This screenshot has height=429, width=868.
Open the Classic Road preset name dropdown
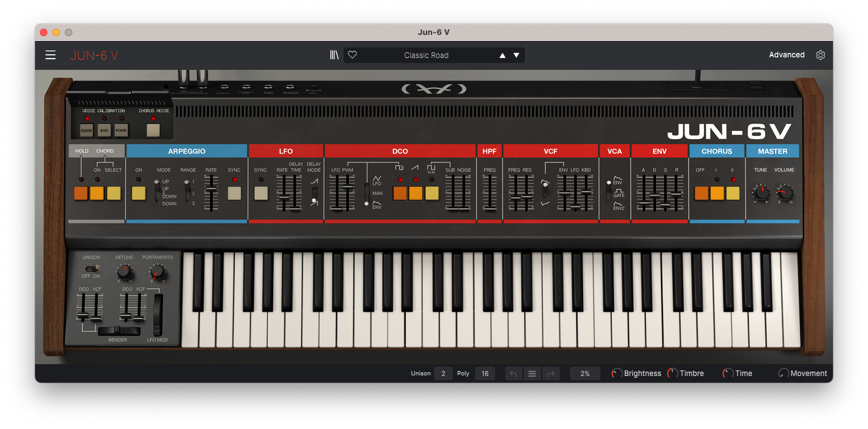[x=426, y=55]
